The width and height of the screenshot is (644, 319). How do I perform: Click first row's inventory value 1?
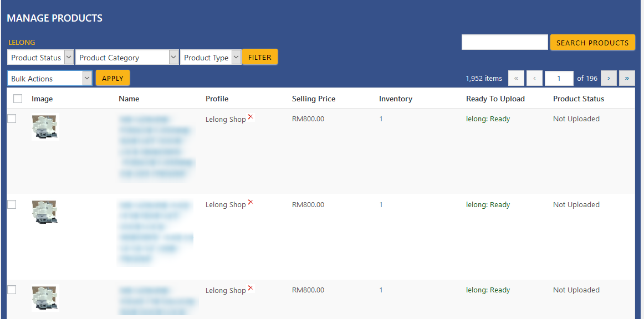(381, 119)
